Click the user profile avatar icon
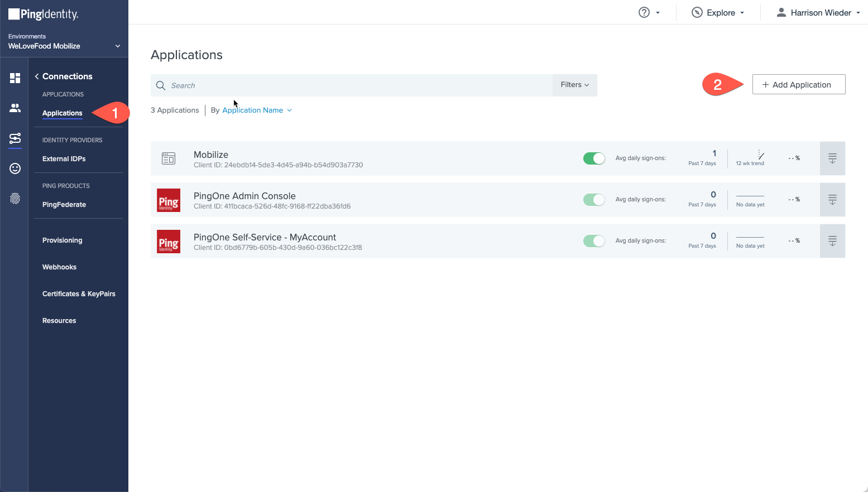 pos(781,12)
